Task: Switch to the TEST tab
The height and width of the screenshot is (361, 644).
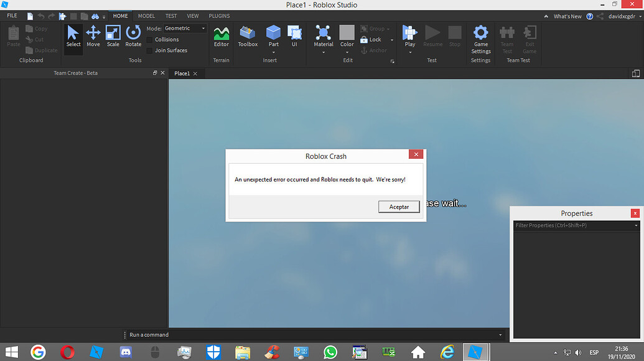Action: click(x=171, y=16)
